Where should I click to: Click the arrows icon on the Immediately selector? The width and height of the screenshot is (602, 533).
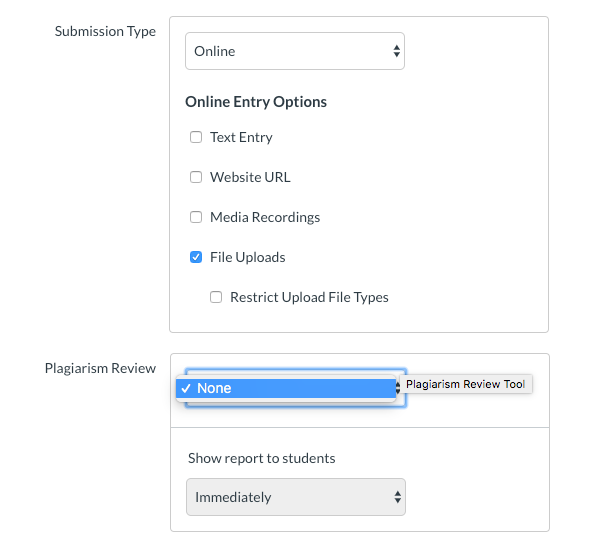pyautogui.click(x=398, y=497)
